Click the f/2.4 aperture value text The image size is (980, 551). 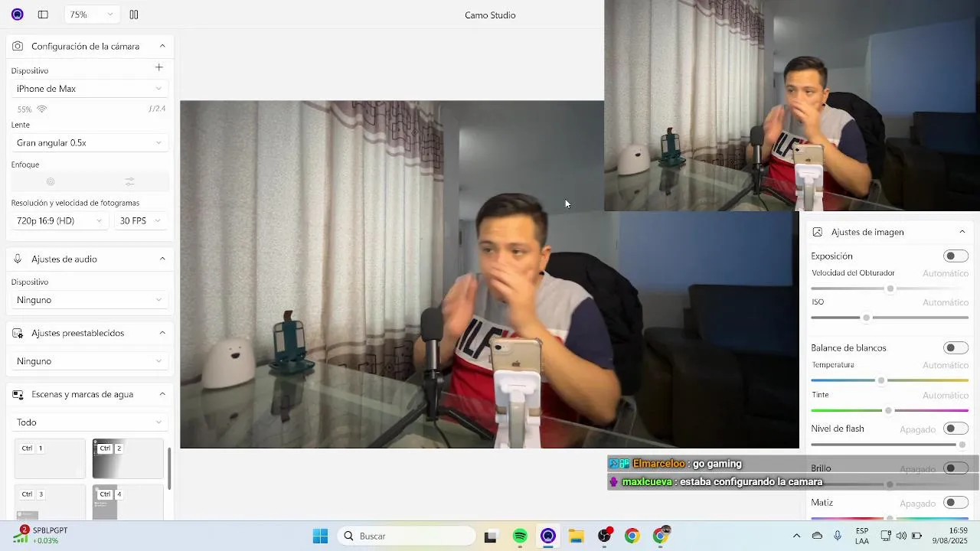[x=157, y=109]
